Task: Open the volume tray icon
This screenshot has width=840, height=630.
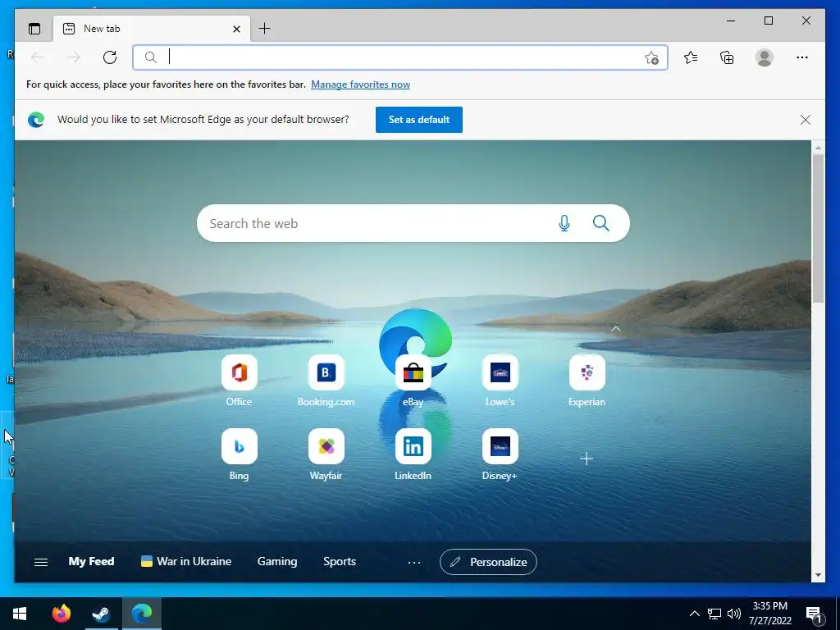Action: (x=734, y=614)
